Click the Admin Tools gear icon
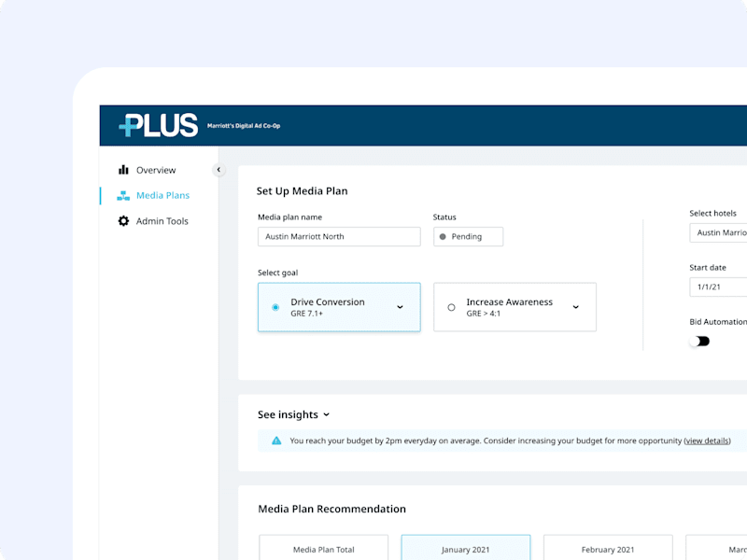The image size is (747, 560). 123,221
